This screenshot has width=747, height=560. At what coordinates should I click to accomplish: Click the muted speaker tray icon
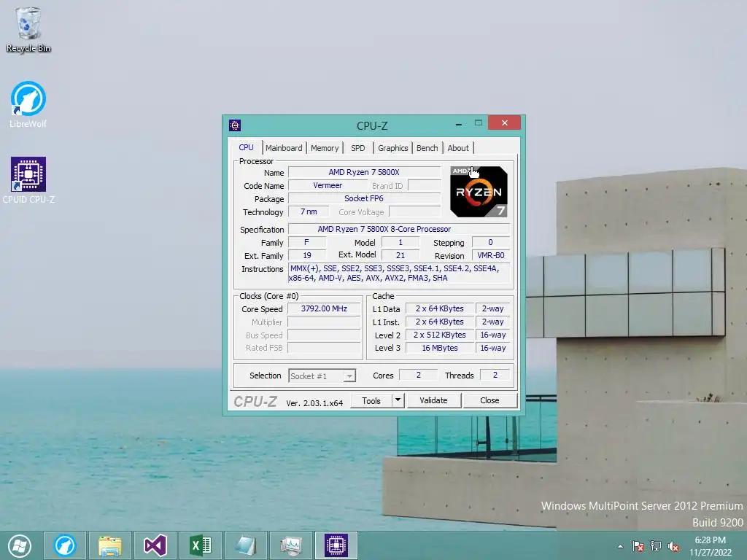[x=673, y=546]
